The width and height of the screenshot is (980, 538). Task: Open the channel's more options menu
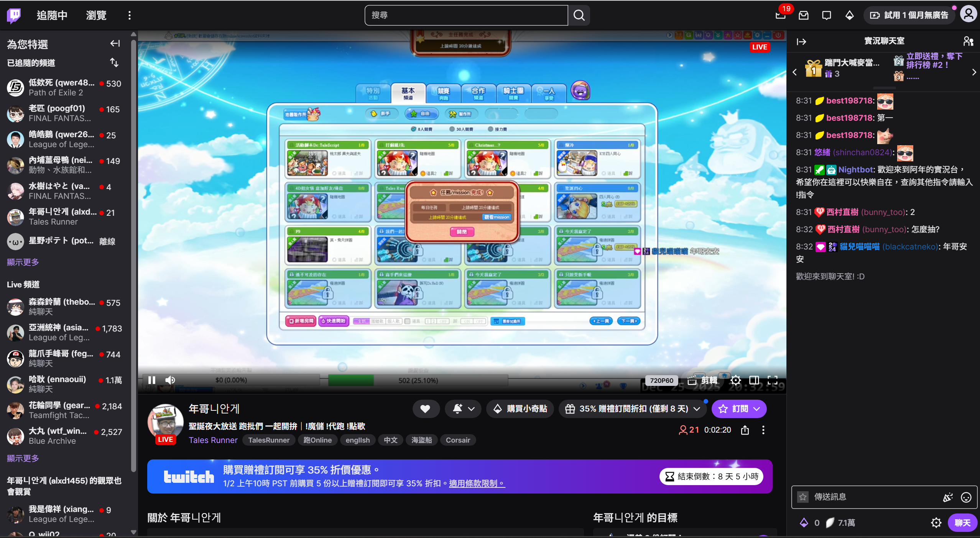click(x=763, y=430)
